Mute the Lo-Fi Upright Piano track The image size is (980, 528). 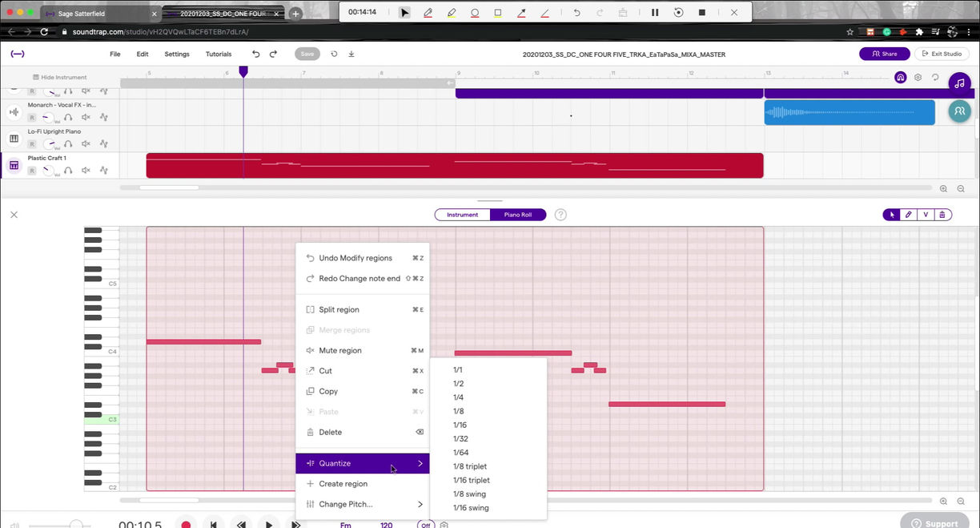(86, 144)
